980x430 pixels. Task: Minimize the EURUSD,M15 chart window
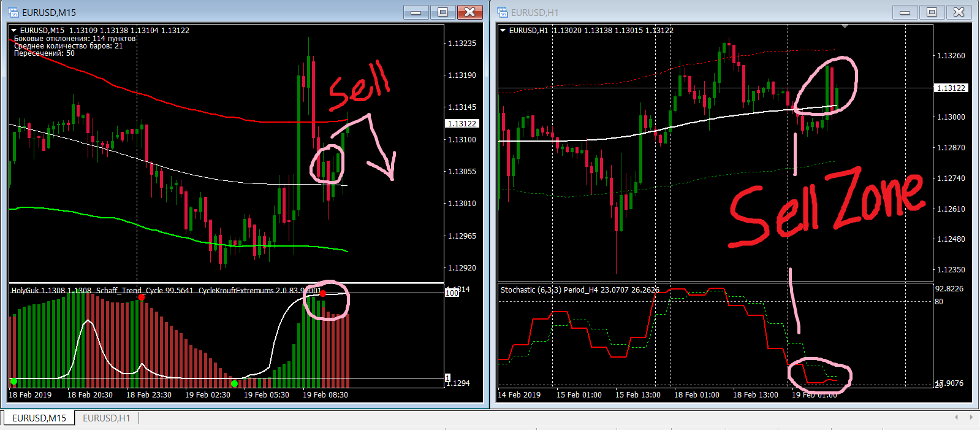pos(416,12)
